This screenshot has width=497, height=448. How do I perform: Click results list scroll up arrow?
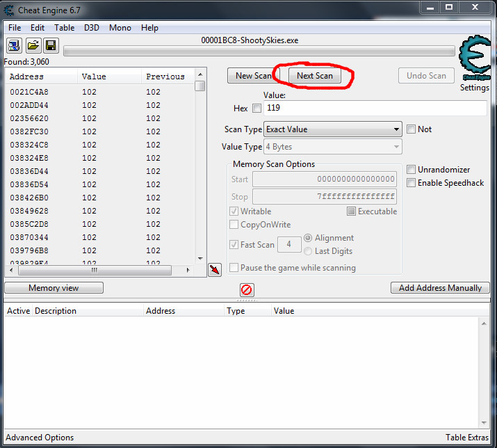coord(200,74)
